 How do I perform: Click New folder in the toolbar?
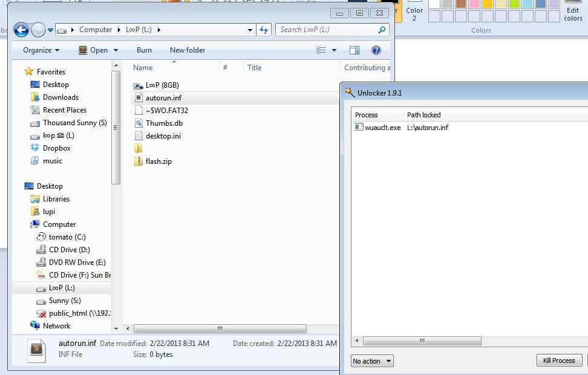[188, 50]
